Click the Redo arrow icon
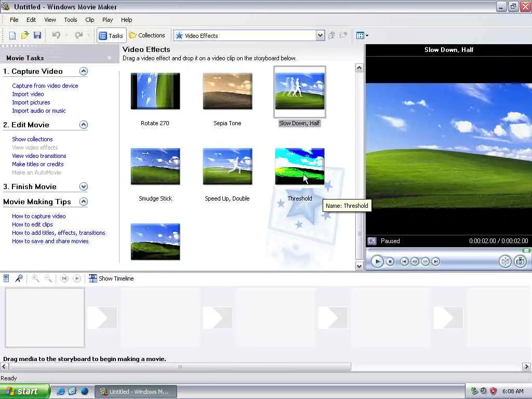The image size is (532, 399). click(79, 35)
